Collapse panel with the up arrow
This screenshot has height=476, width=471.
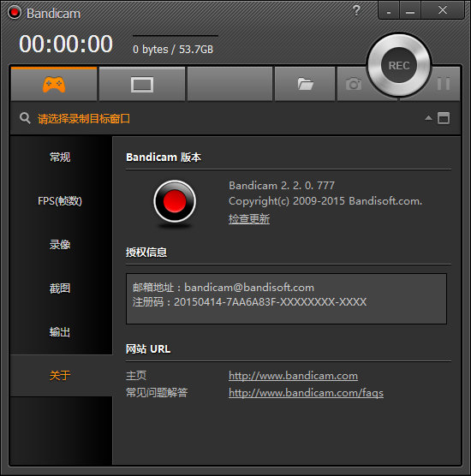point(428,118)
